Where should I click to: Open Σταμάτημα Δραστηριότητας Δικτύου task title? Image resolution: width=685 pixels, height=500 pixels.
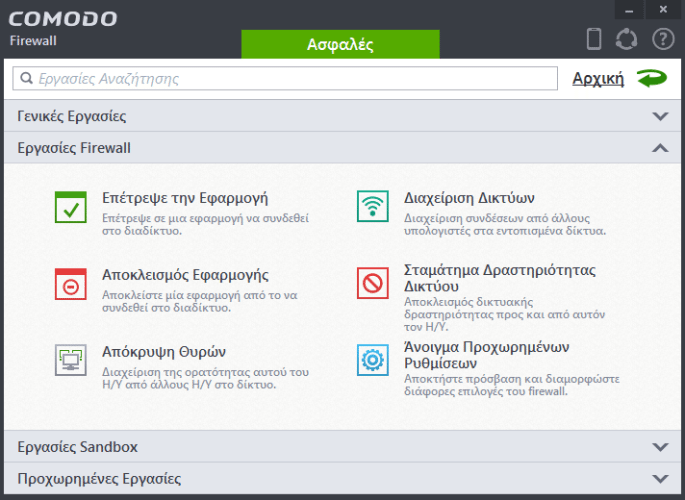pyautogui.click(x=499, y=278)
